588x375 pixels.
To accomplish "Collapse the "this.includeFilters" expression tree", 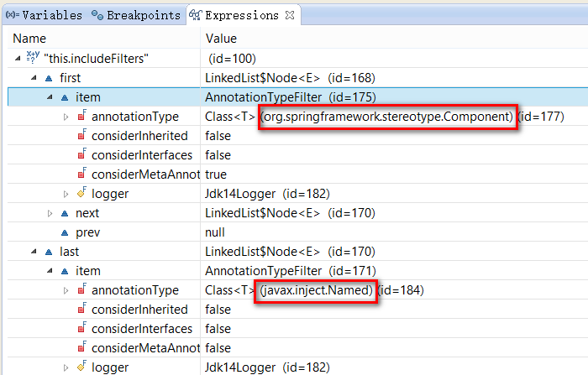I will pos(18,59).
